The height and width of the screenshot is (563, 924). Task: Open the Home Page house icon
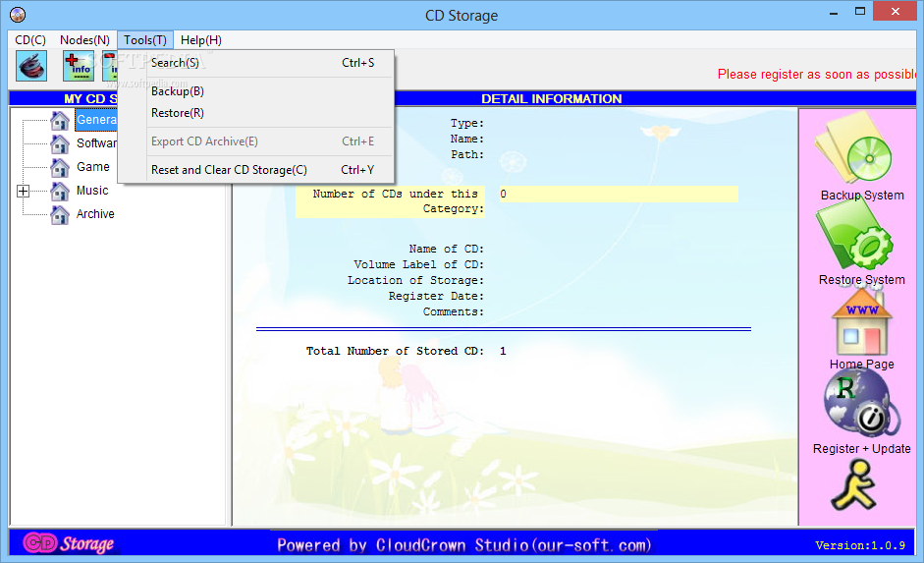[x=862, y=321]
